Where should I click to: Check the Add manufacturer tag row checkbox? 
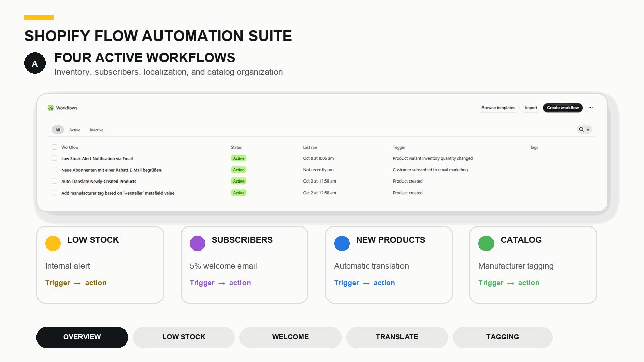[x=54, y=193]
